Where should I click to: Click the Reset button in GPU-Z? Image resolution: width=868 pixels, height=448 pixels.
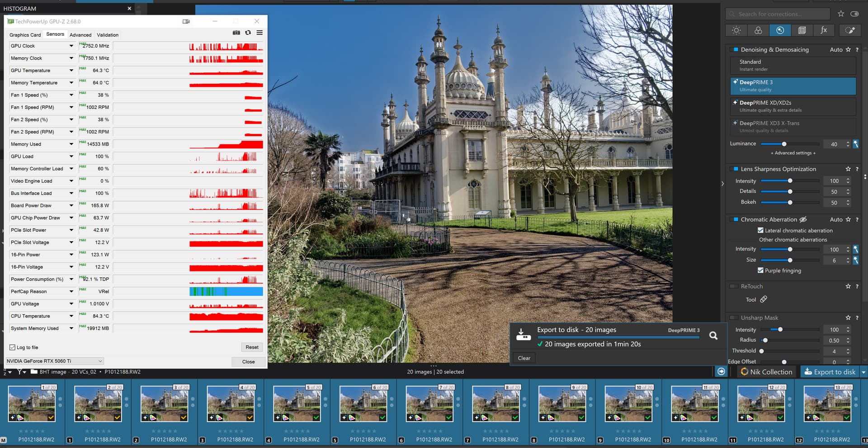252,347
